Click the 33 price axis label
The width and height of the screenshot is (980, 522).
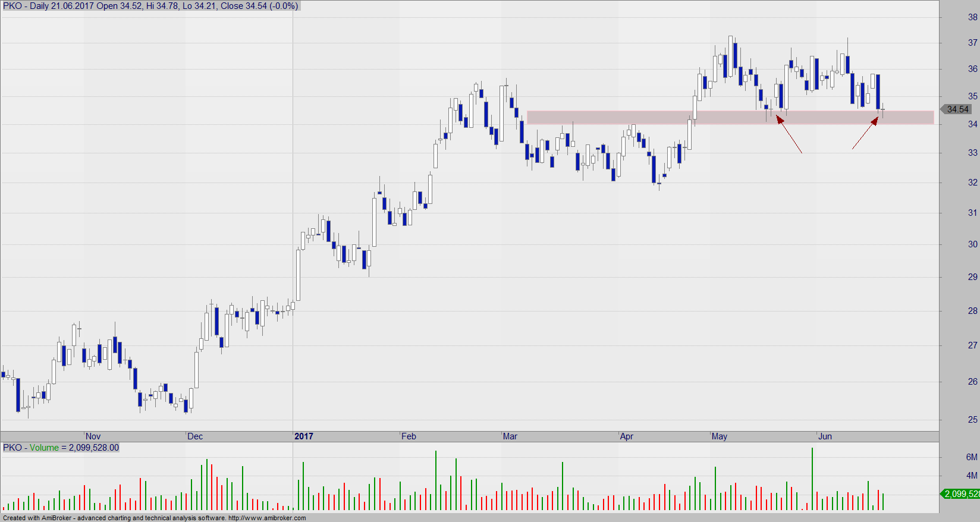point(972,153)
